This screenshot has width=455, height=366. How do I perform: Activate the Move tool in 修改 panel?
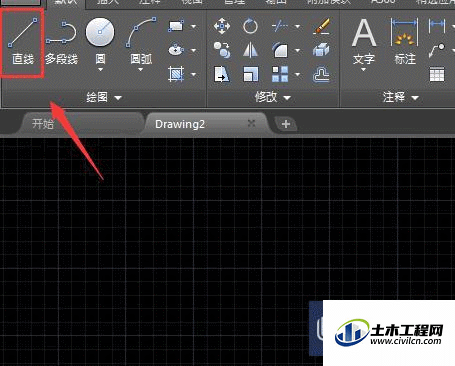click(222, 26)
